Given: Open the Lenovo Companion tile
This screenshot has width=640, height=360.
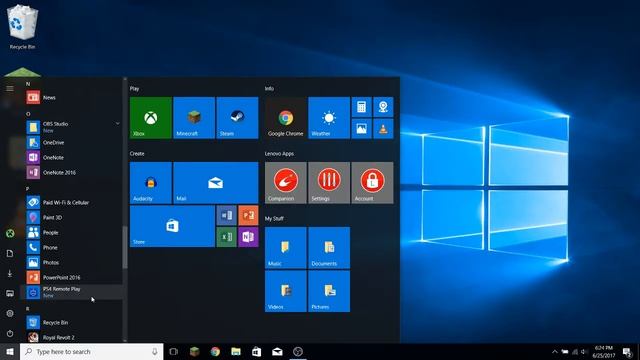Looking at the screenshot, I should tap(285, 182).
